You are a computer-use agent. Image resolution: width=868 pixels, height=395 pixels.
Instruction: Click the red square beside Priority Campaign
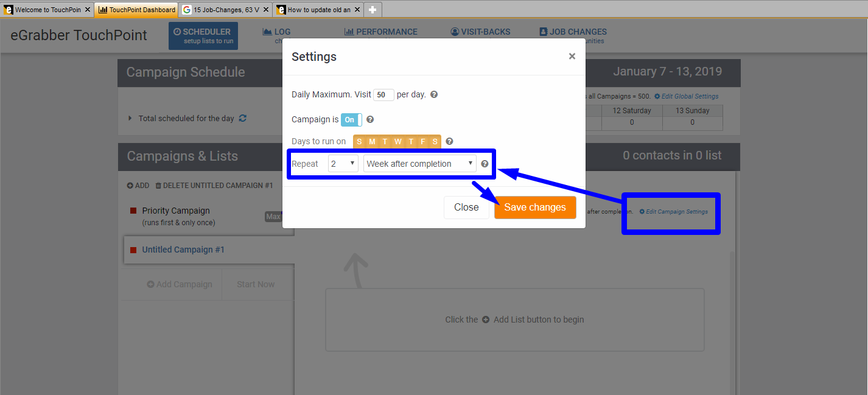[133, 211]
